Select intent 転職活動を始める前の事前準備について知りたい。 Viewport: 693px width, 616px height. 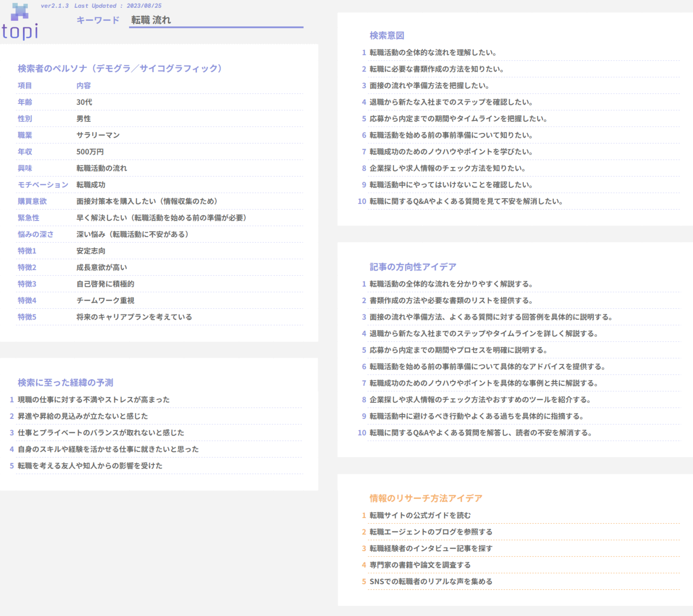pos(452,135)
